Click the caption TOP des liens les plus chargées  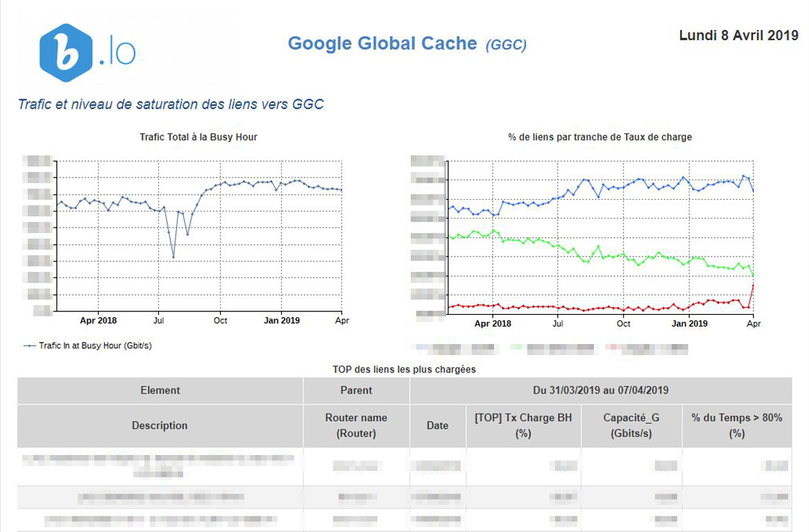click(404, 370)
